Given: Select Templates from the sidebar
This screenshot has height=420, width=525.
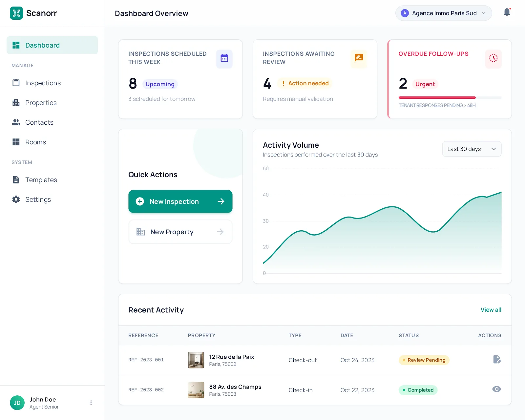Looking at the screenshot, I should (41, 180).
